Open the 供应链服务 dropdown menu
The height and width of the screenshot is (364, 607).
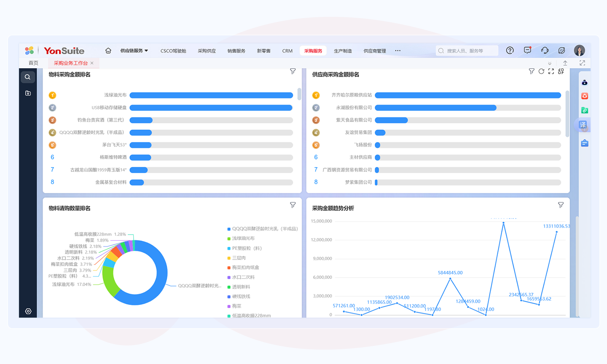point(134,51)
